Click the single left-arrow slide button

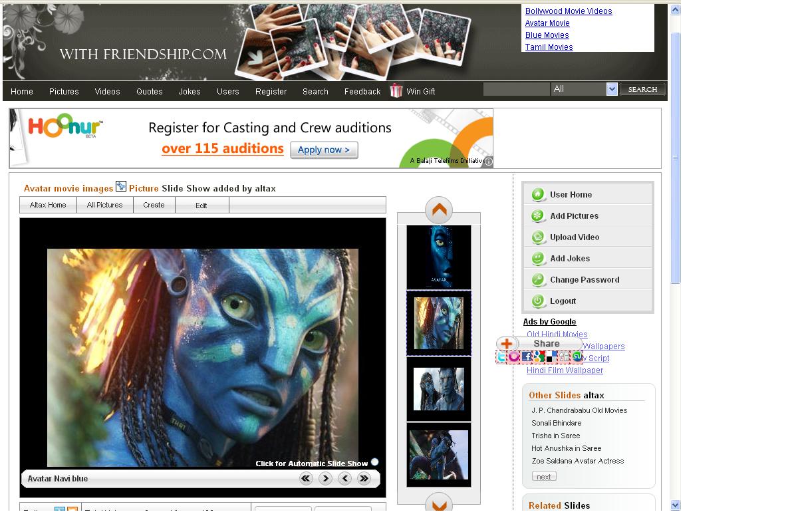coord(344,478)
